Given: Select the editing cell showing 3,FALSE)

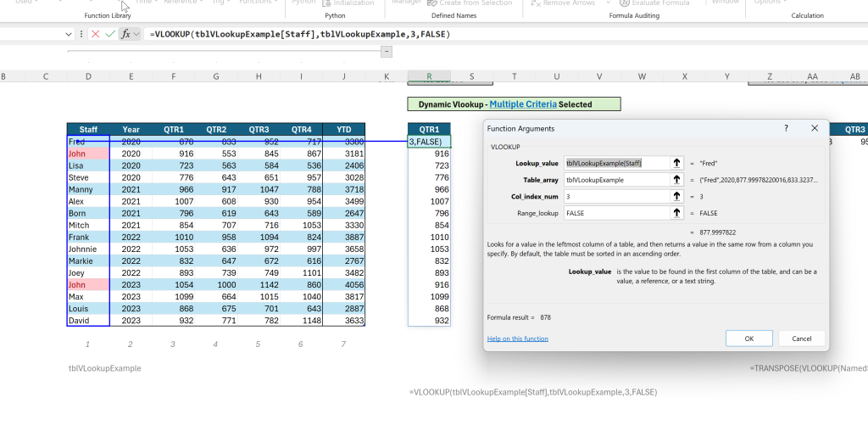Looking at the screenshot, I should 429,142.
